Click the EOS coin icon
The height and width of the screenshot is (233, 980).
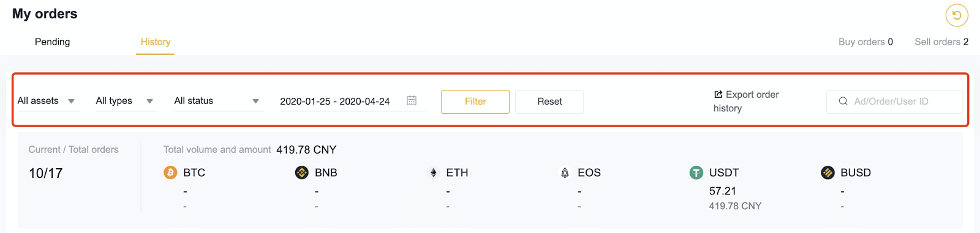point(565,172)
